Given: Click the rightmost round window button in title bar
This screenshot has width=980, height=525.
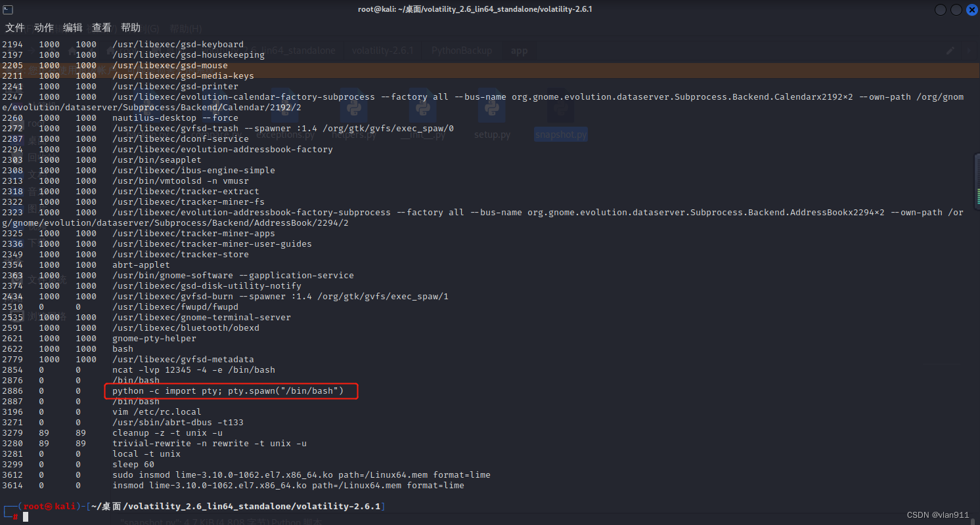Looking at the screenshot, I should [971, 9].
